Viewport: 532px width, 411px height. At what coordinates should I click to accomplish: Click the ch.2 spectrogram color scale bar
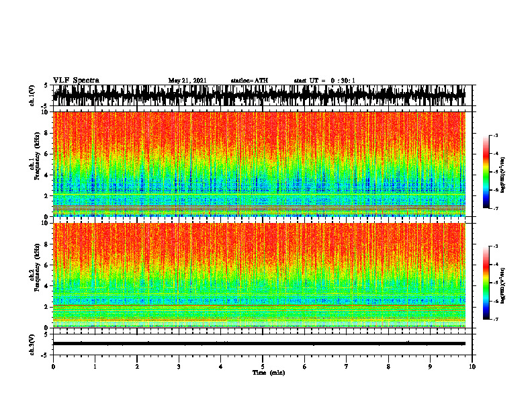pyautogui.click(x=486, y=283)
